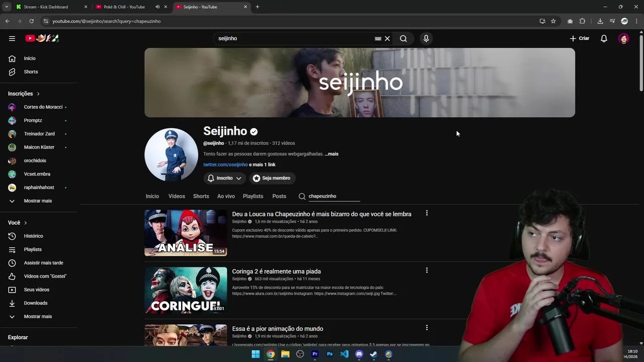This screenshot has width=644, height=362.
Task: Switch to channel Vídeos tab
Action: [177, 196]
